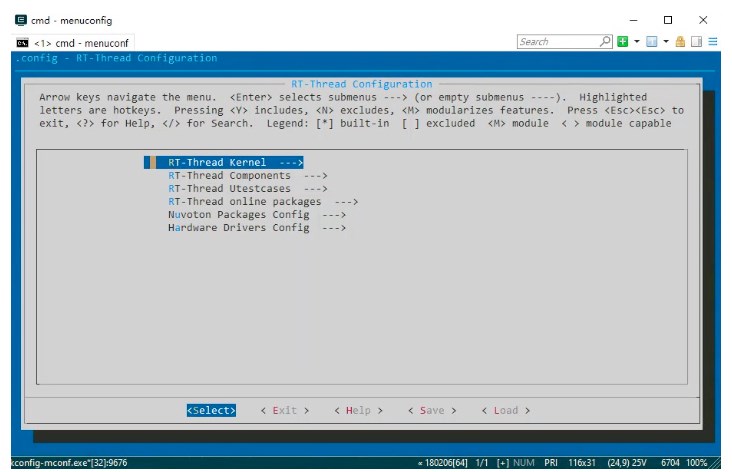Image resolution: width=732 pixels, height=472 pixels.
Task: Click the 116x31 console size status entry
Action: pos(582,463)
